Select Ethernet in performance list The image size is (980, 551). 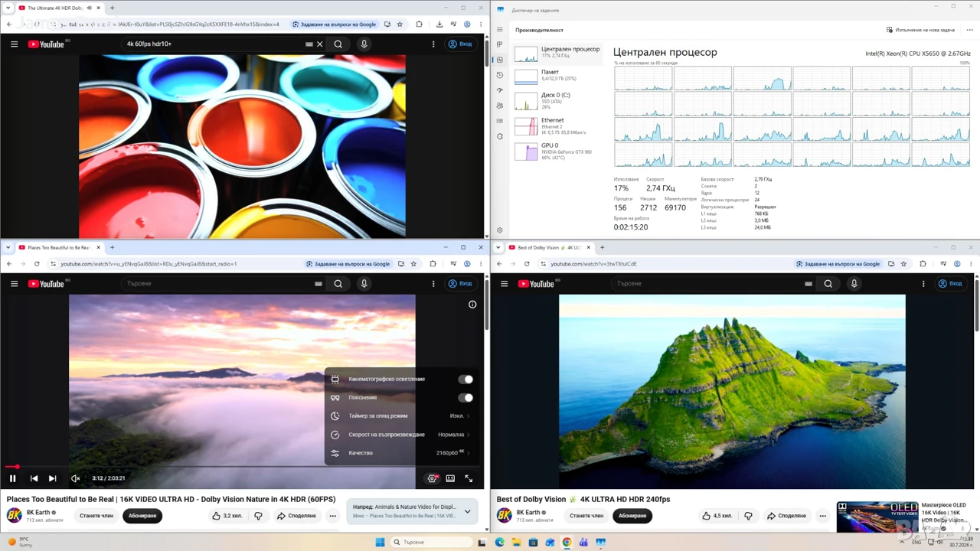[557, 126]
